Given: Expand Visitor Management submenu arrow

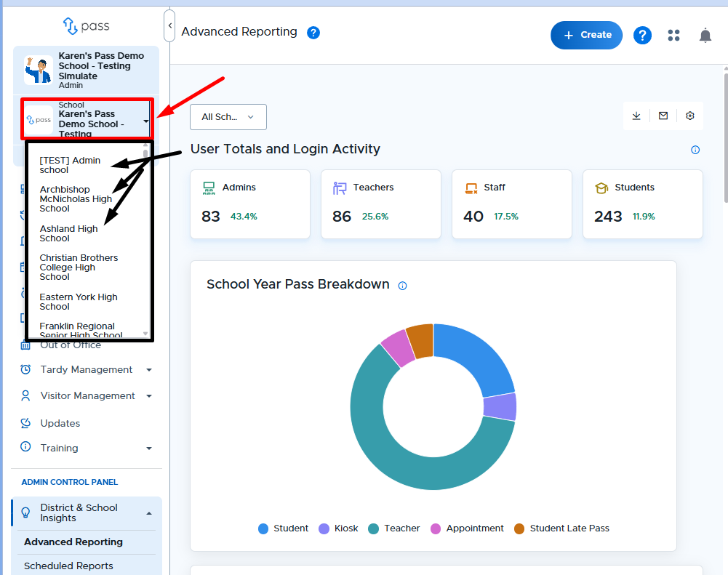Looking at the screenshot, I should coord(149,396).
